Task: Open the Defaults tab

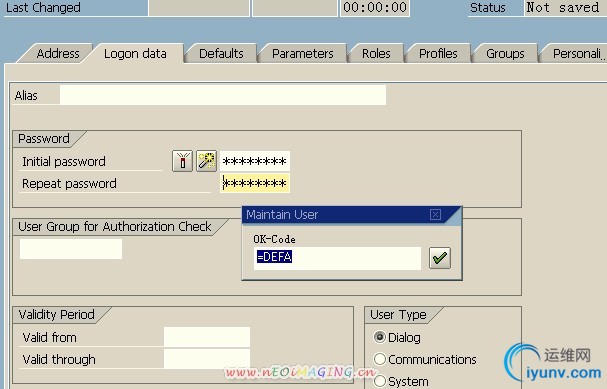Action: (x=221, y=53)
